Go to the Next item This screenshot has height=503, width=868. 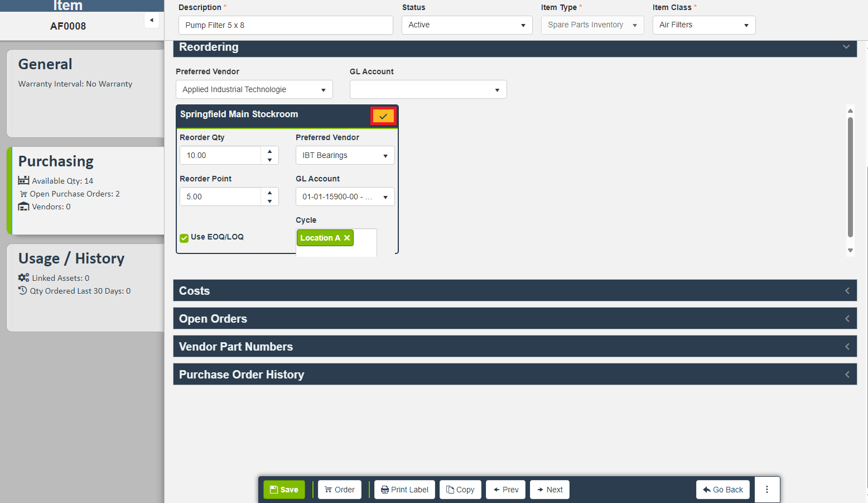[x=549, y=490]
